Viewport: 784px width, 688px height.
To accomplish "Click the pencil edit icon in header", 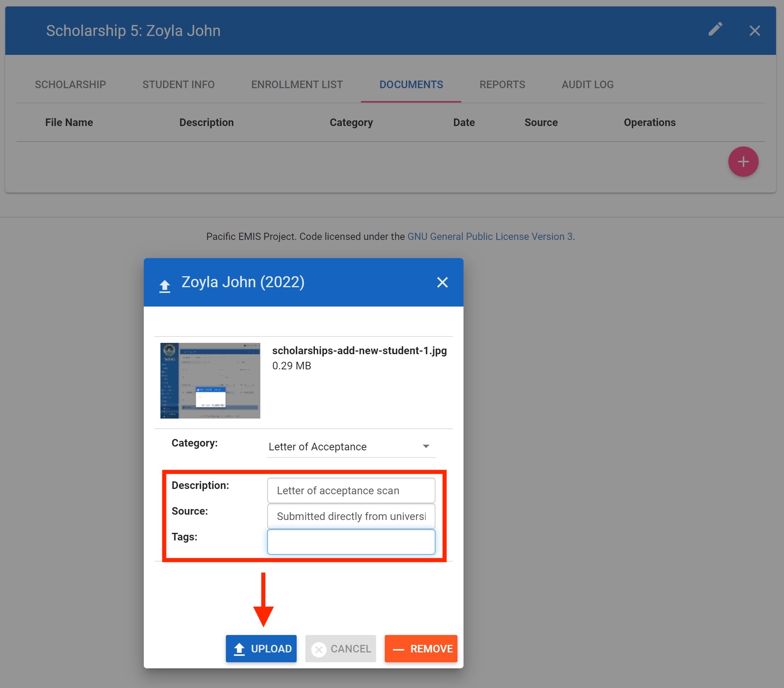I will 716,30.
